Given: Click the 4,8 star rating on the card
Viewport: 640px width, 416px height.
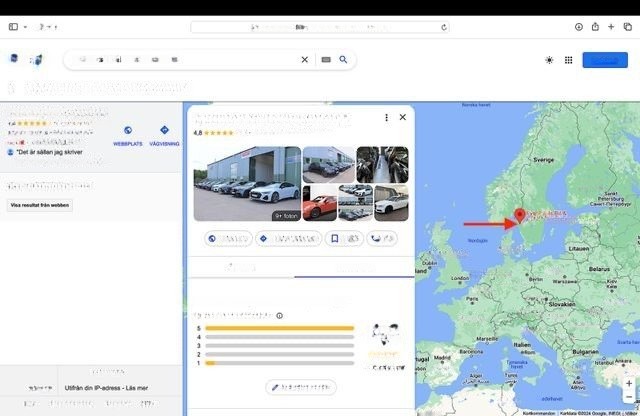Looking at the screenshot, I should (213, 133).
